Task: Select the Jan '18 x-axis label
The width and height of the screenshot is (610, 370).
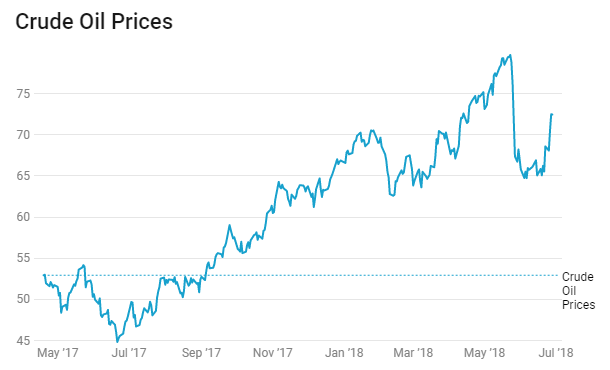Action: 344,352
